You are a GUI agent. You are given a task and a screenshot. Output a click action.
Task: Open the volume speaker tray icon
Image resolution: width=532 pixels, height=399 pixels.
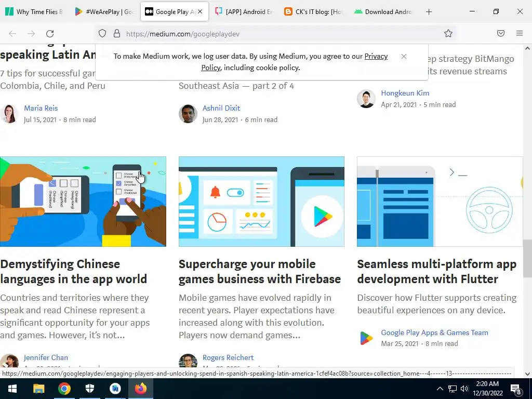[x=464, y=389]
